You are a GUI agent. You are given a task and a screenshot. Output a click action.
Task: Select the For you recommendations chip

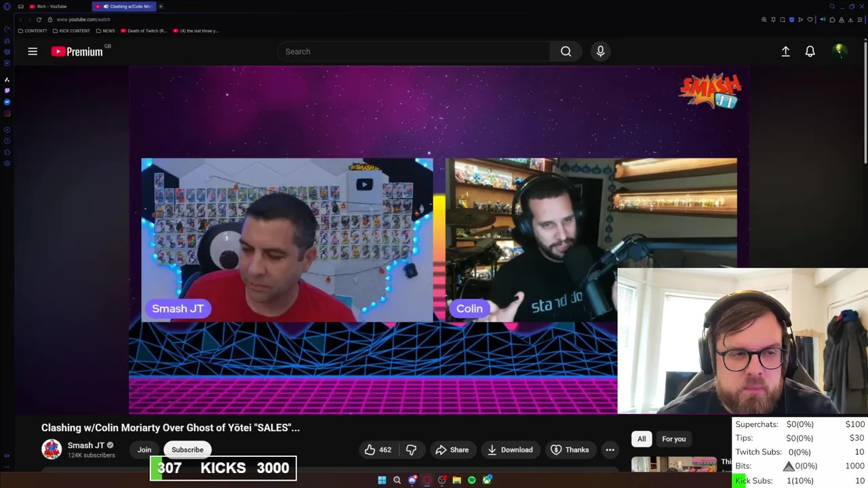click(673, 439)
